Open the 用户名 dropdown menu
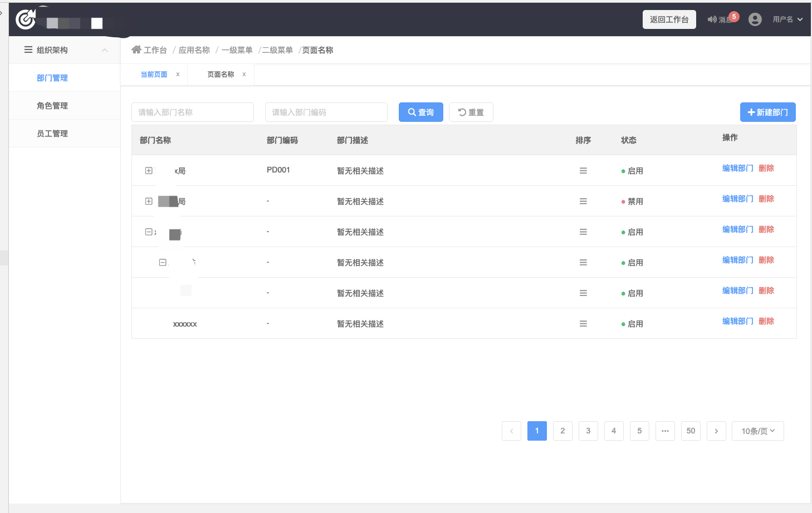This screenshot has height=513, width=812. tap(787, 19)
